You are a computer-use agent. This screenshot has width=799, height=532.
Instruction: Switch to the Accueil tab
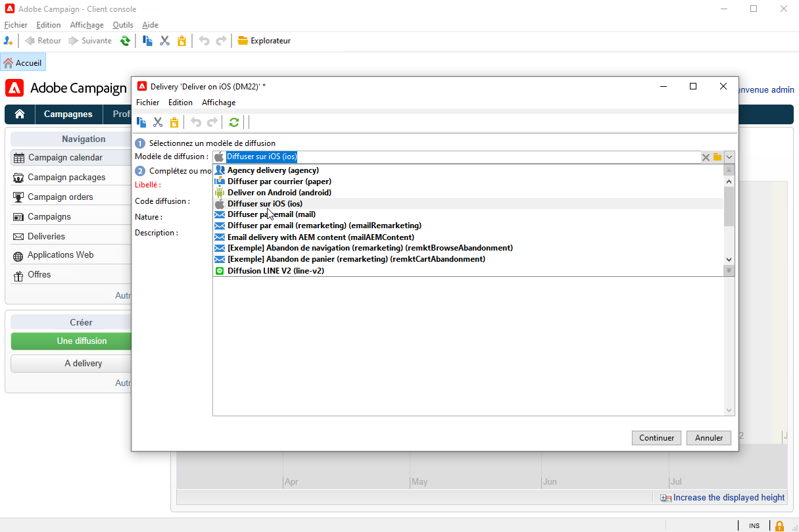[23, 63]
